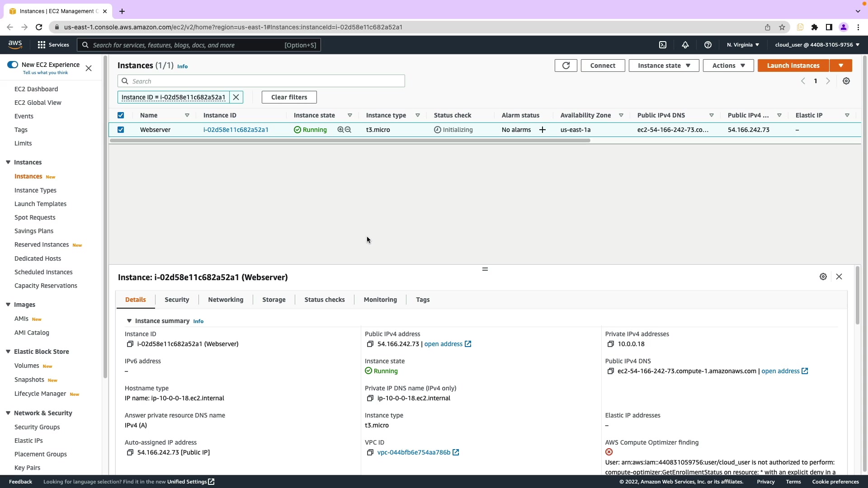Open the Status checks tab
The image size is (868, 488).
coord(324,300)
